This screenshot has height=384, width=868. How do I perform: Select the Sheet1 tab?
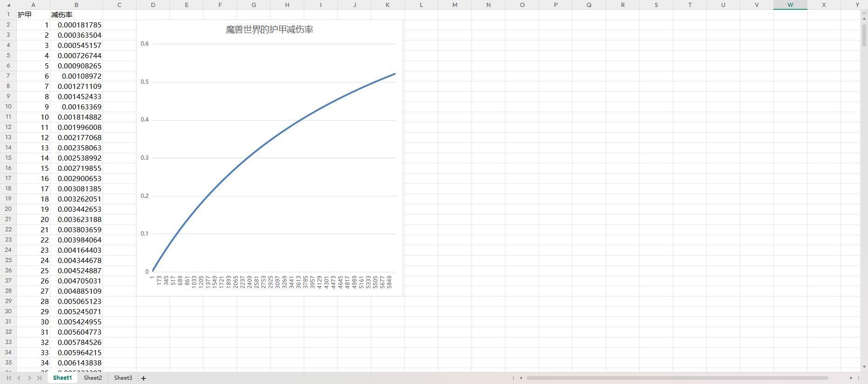coord(62,378)
